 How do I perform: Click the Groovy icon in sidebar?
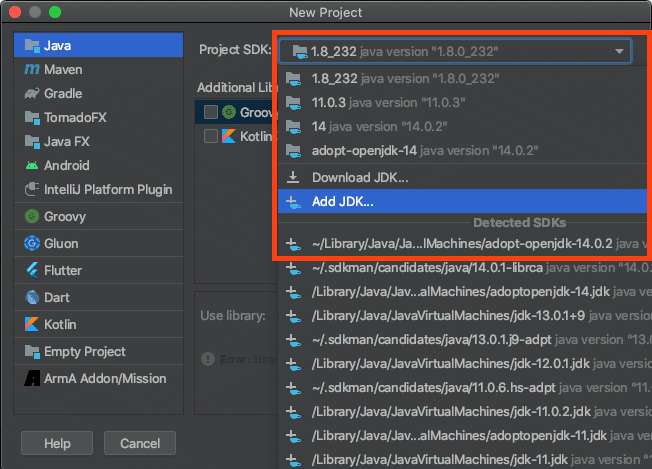pyautogui.click(x=32, y=216)
